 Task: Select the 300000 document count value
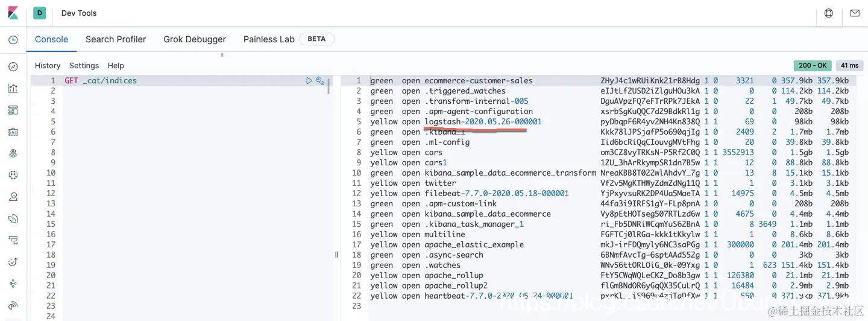(x=740, y=245)
